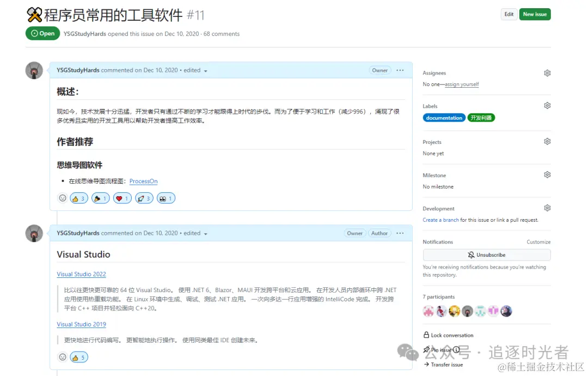588x376 pixels.
Task: Open Assignees settings gear
Action: coord(547,73)
